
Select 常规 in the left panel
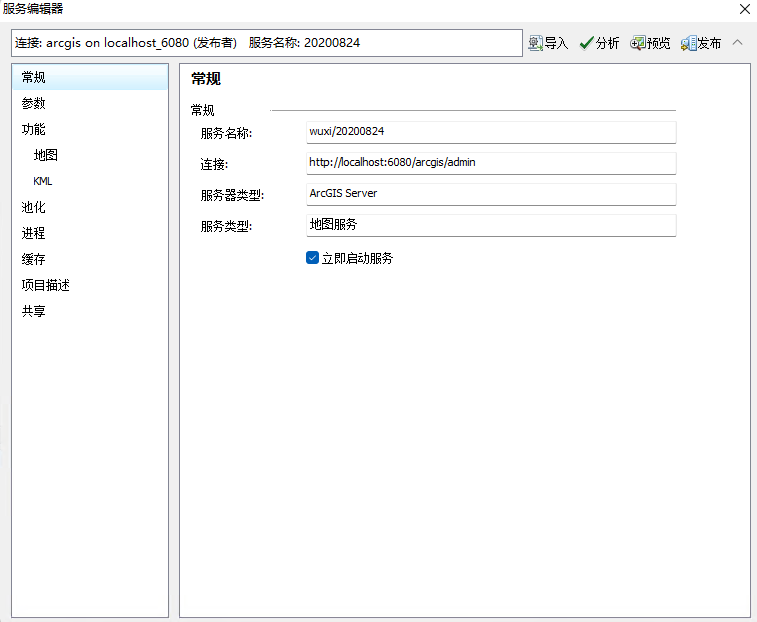34,77
